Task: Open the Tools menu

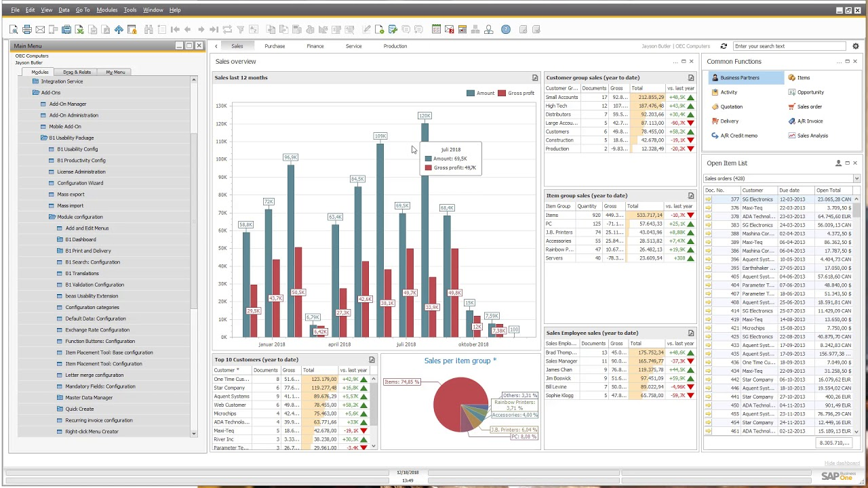Action: [x=130, y=10]
